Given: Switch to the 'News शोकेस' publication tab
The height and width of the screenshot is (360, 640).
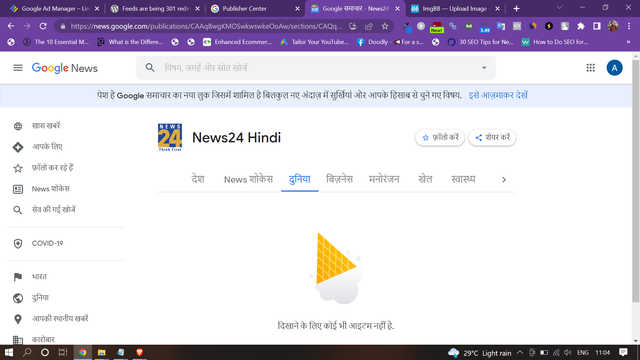Looking at the screenshot, I should click(x=248, y=179).
